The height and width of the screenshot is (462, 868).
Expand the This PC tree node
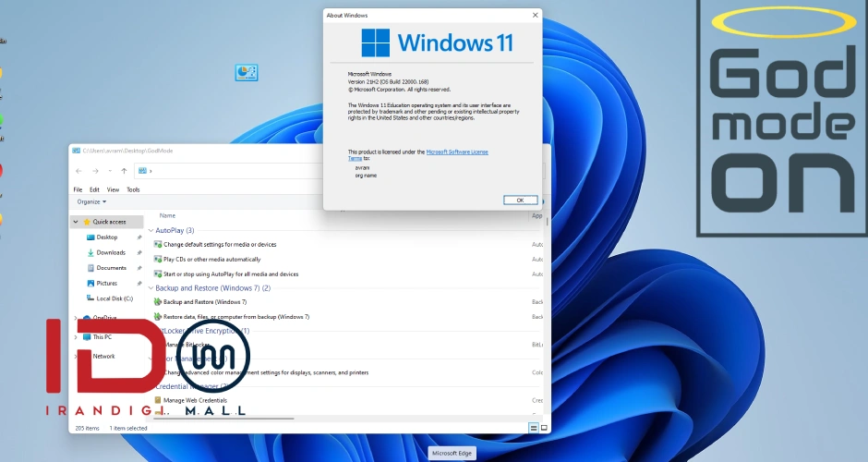(x=76, y=337)
